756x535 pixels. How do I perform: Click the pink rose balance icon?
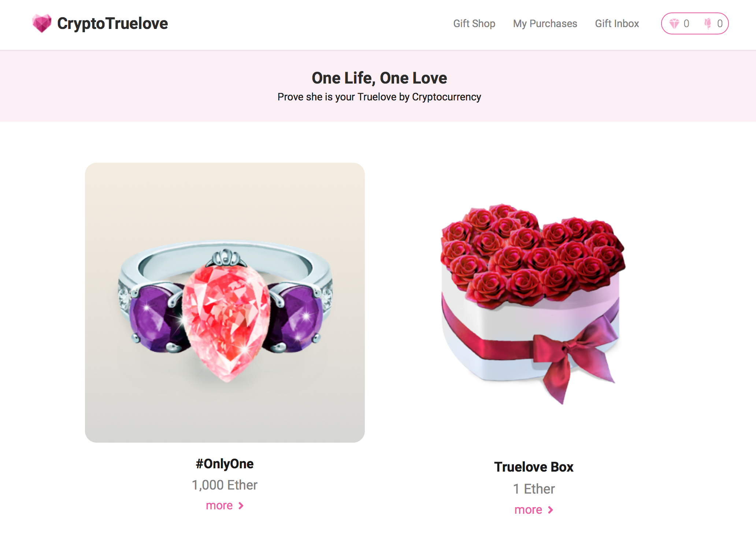tap(708, 23)
